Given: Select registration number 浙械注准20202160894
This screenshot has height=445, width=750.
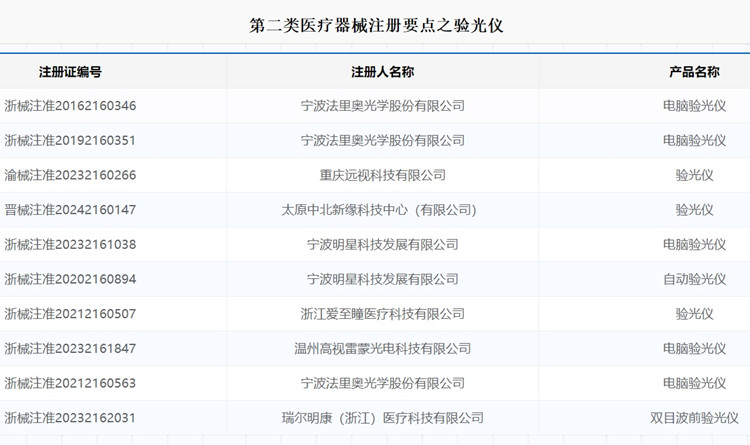Looking at the screenshot, I should tap(70, 279).
